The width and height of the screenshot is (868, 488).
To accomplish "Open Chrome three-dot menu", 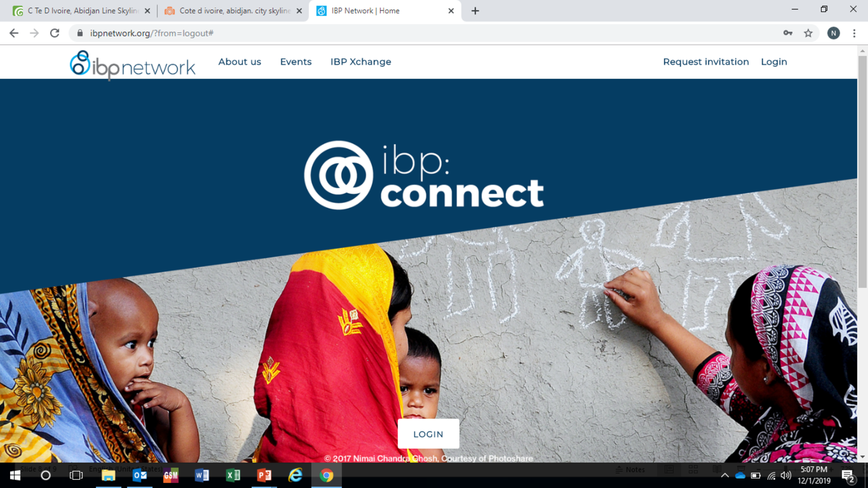I will point(854,33).
